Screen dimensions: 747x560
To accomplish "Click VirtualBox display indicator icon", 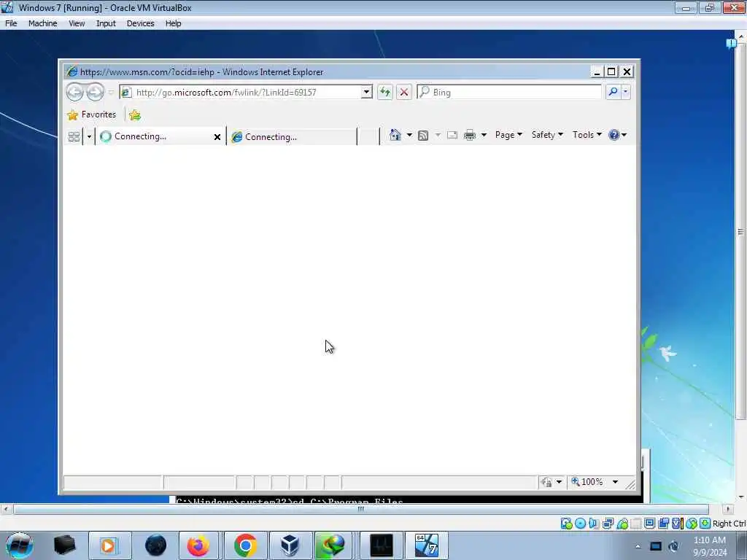I will click(x=649, y=524).
